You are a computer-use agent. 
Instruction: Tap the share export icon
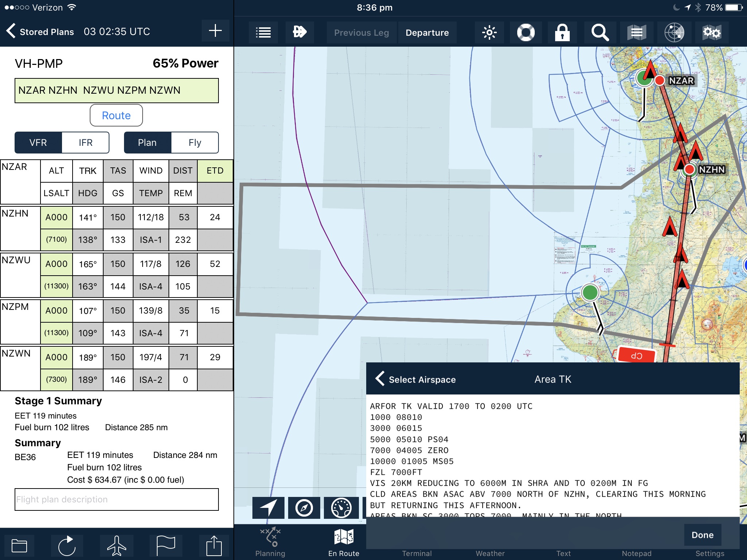coord(214,546)
